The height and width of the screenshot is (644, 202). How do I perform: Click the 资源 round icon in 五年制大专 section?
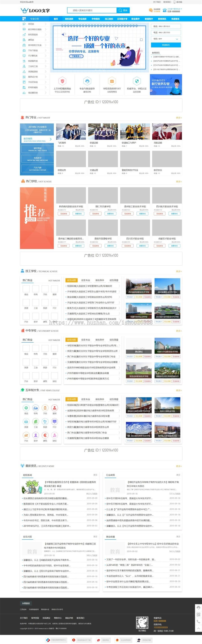26,422
